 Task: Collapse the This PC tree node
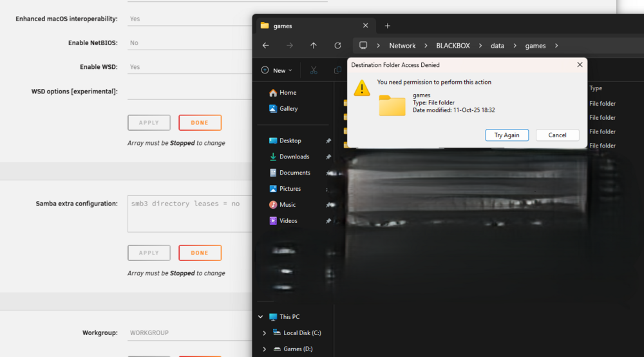[260, 317]
